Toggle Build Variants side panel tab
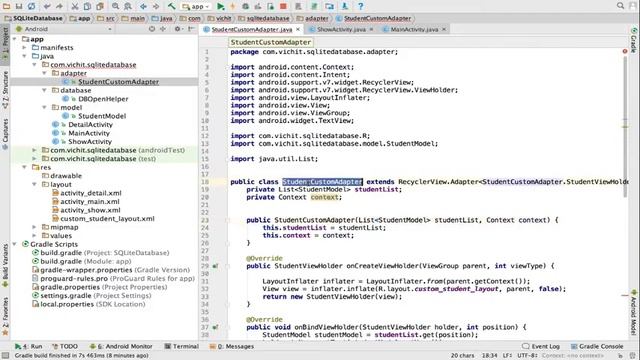 pos(5,265)
